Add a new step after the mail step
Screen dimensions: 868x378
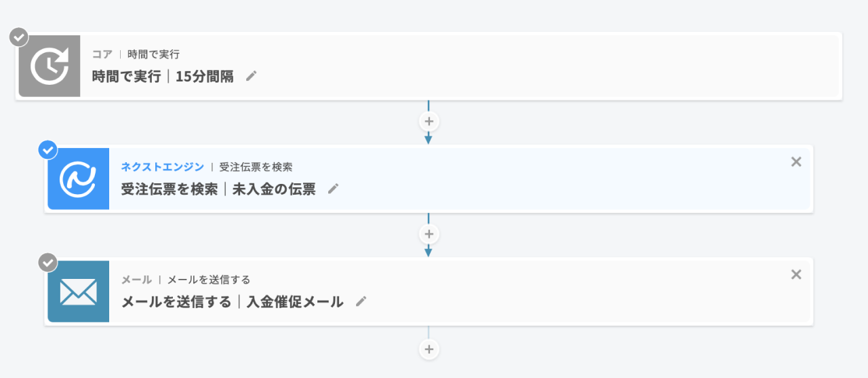pyautogui.click(x=428, y=349)
